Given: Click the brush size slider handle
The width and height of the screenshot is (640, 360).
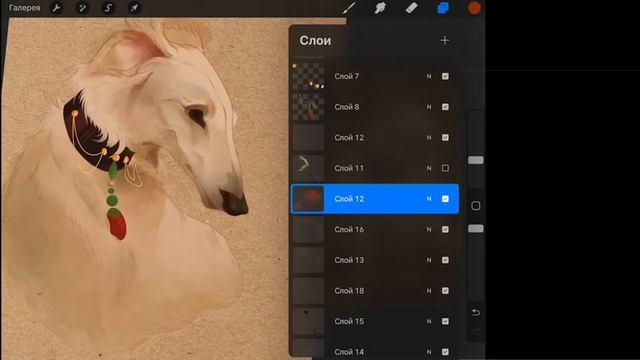Looking at the screenshot, I should coord(476,160).
